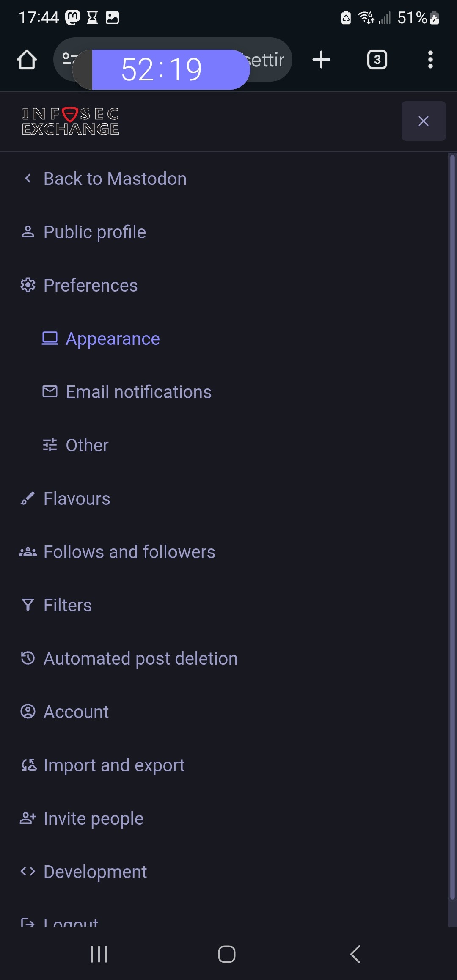Viewport: 457px width, 980px height.
Task: Open the tab switcher showing 3 tabs
Action: point(377,60)
